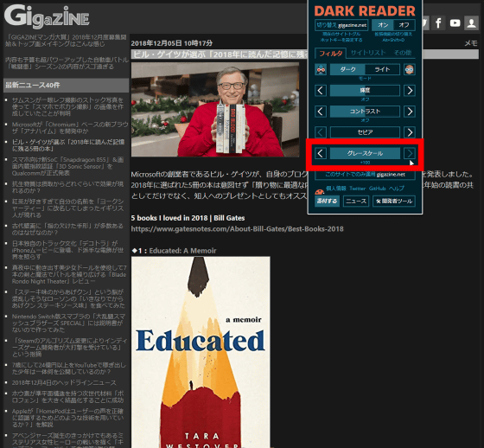Open サムスン stock photo news link
Screen dimensions: 484x448
coord(67,106)
